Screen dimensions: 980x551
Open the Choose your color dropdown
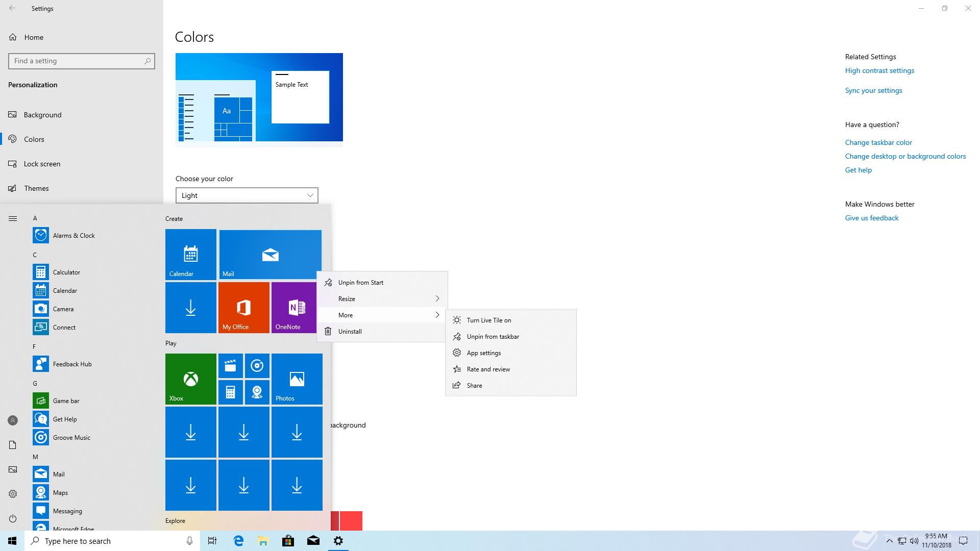click(247, 195)
